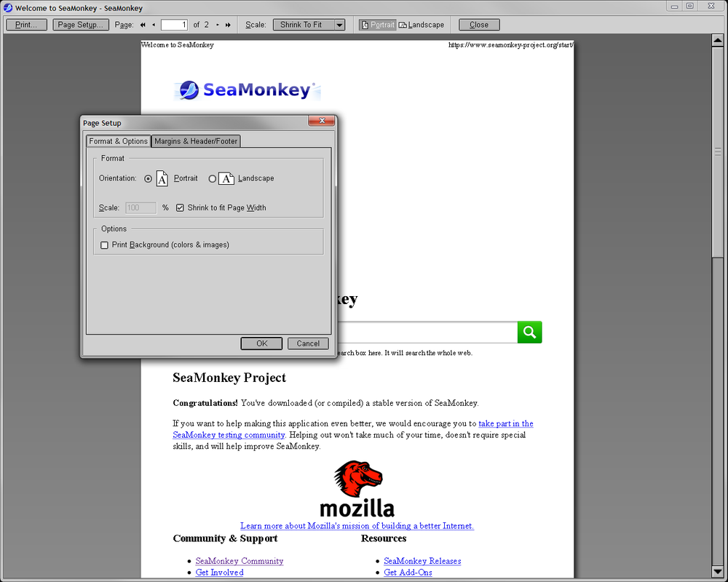Jump to last page arrow

coord(228,25)
